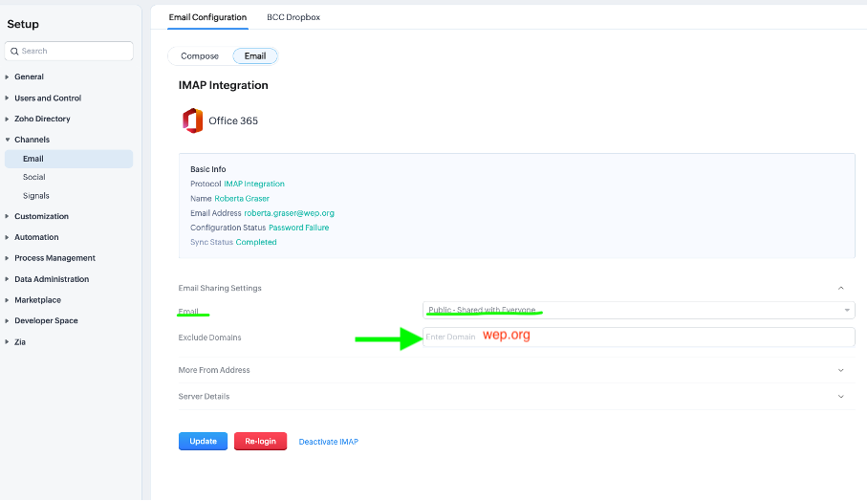Click the Office 365 logo icon
This screenshot has height=501, width=868.
pos(192,120)
